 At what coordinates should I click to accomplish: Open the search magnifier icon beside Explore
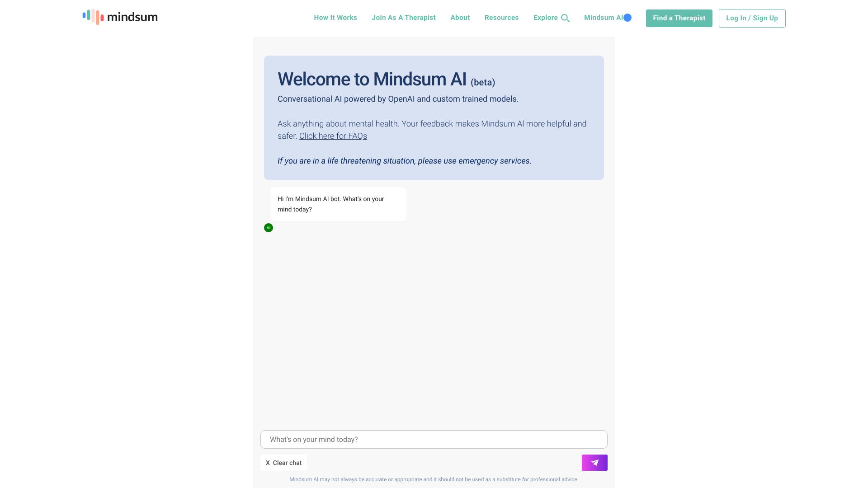click(x=565, y=18)
